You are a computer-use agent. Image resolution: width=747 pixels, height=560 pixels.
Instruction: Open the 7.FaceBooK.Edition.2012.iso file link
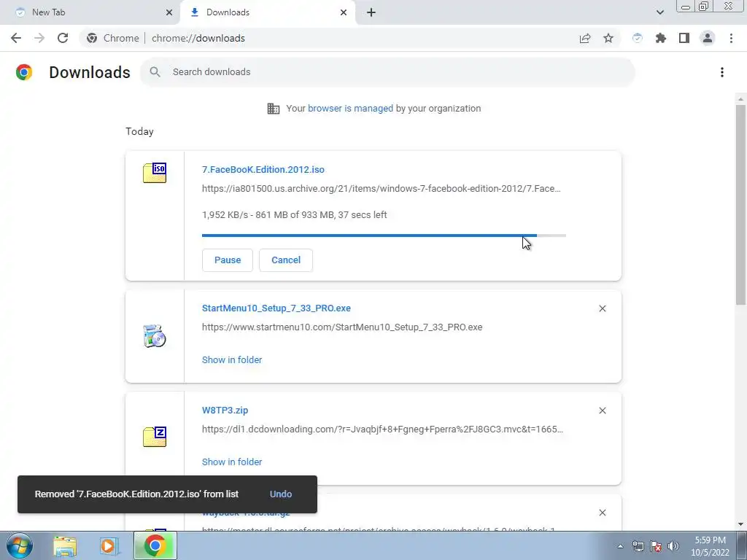[x=263, y=169]
